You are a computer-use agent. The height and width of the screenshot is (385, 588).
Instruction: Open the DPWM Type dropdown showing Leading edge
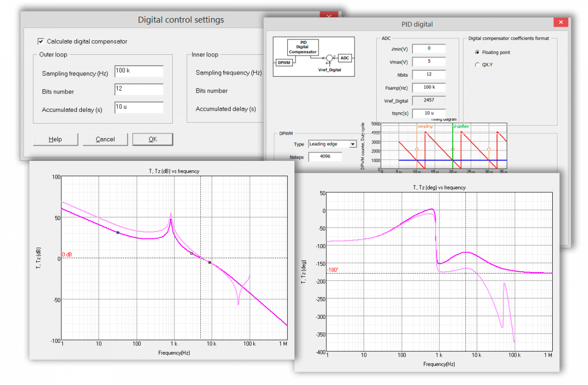[x=352, y=144]
